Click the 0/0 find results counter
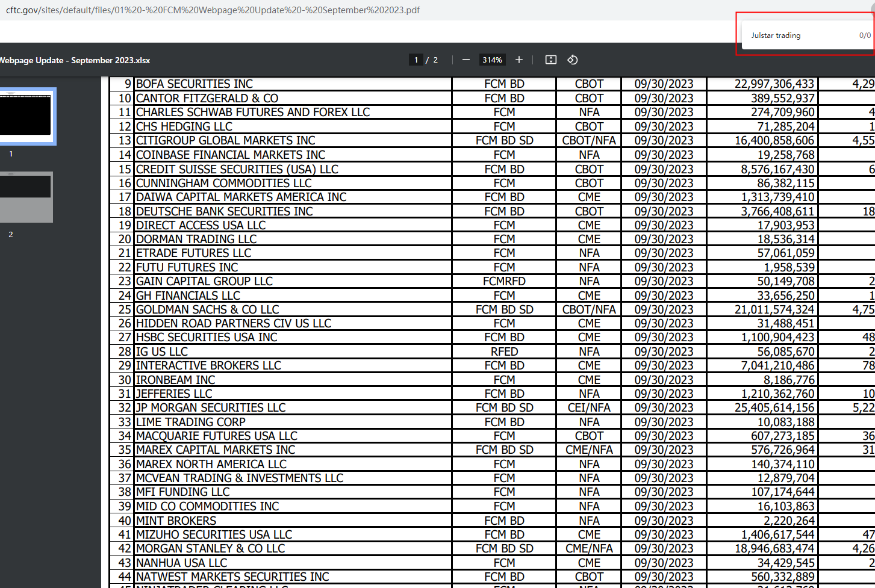The height and width of the screenshot is (588, 875). click(865, 36)
